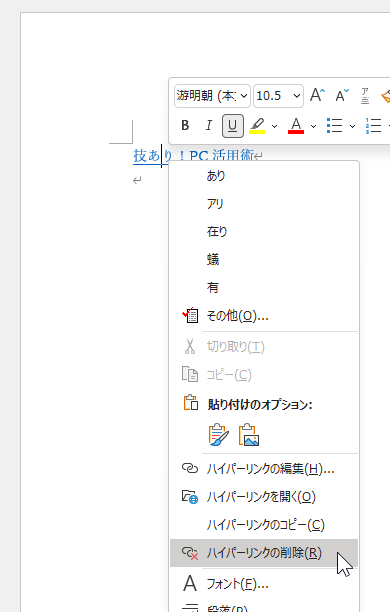Choose suggestion あり from context menu

click(264, 176)
